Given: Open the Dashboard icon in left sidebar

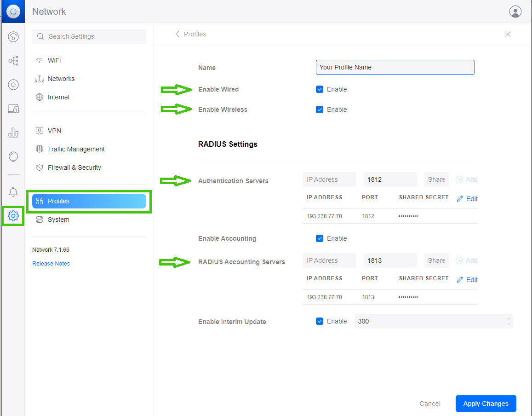Looking at the screenshot, I should point(13,37).
